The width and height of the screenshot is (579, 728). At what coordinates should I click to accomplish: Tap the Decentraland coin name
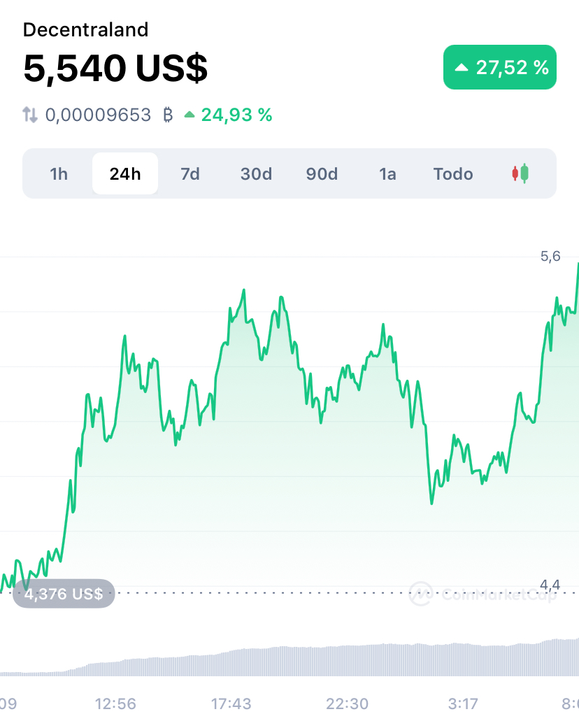85,29
